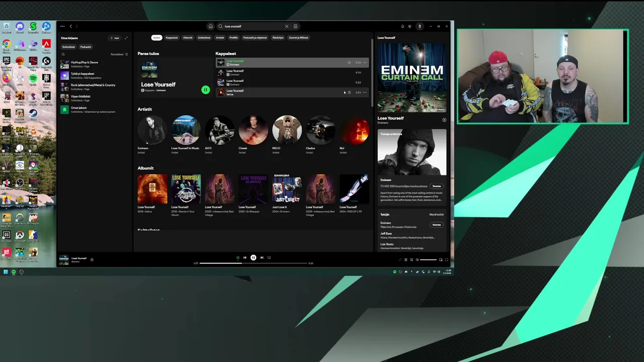Open HipHop/Pop & Dance playlist
Viewport: 644px width, 362px height.
pyautogui.click(x=95, y=64)
